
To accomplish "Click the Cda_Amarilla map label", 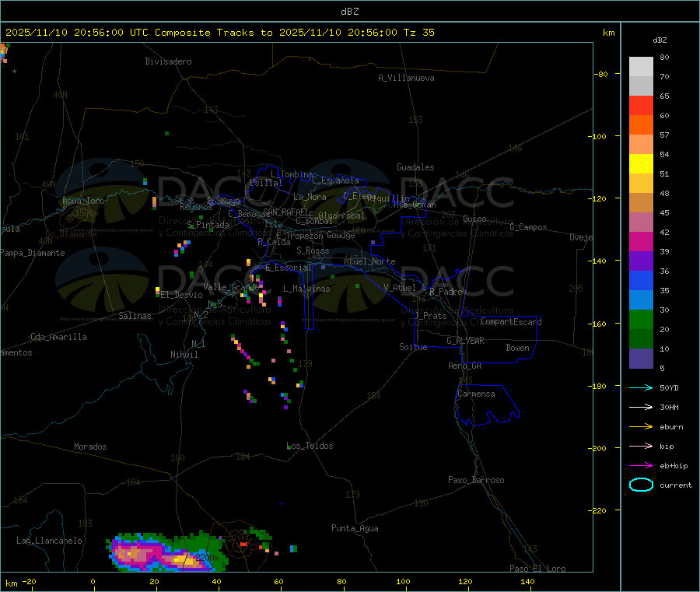I will (x=58, y=337).
